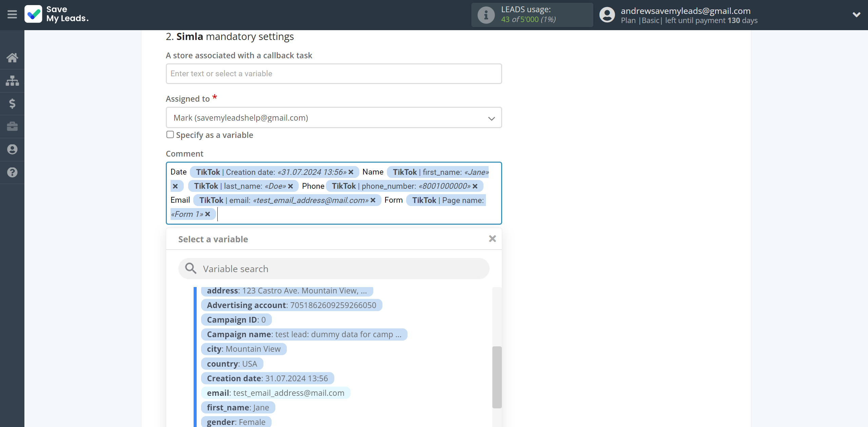Select country USA variable from list
The height and width of the screenshot is (427, 868).
[233, 363]
